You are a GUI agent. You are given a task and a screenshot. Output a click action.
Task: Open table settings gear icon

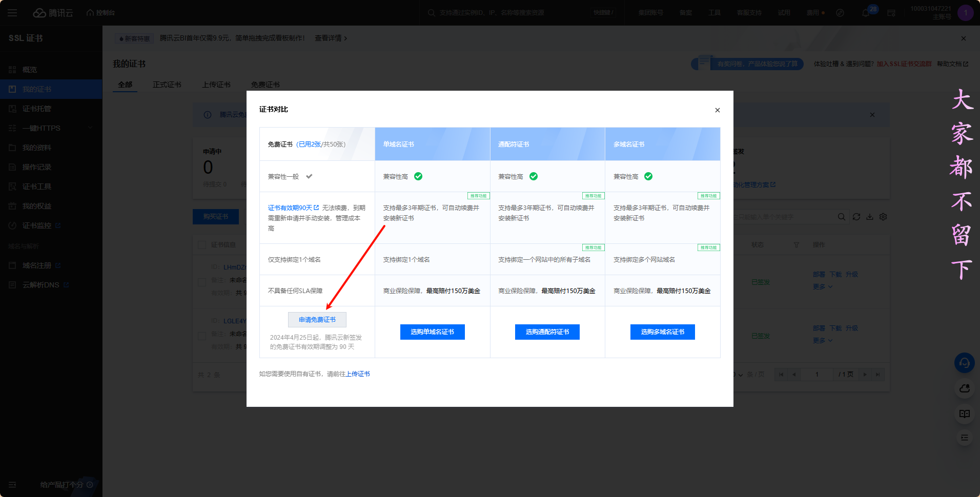pyautogui.click(x=883, y=217)
